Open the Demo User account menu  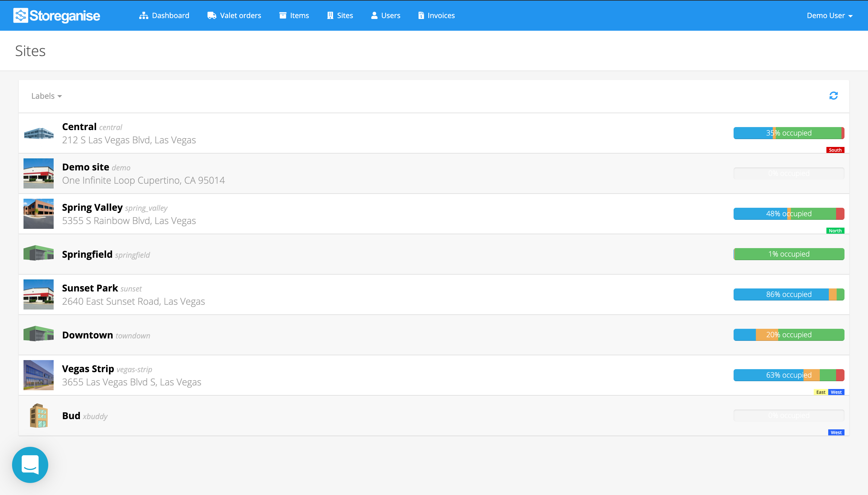pyautogui.click(x=829, y=16)
